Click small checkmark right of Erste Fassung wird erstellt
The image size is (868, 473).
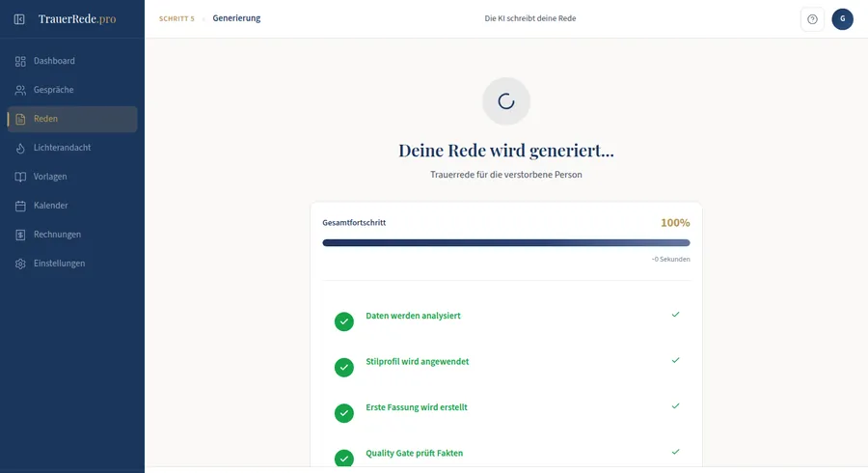[x=675, y=406]
